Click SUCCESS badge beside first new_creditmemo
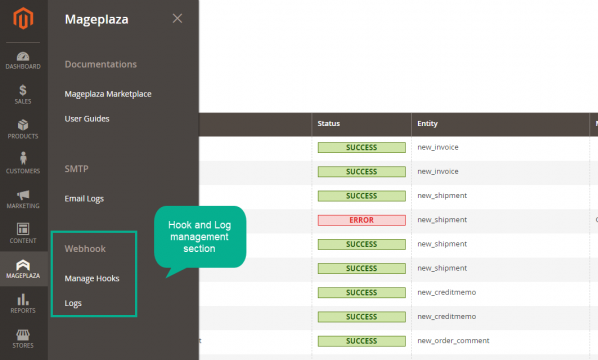The width and height of the screenshot is (598, 360). [362, 292]
